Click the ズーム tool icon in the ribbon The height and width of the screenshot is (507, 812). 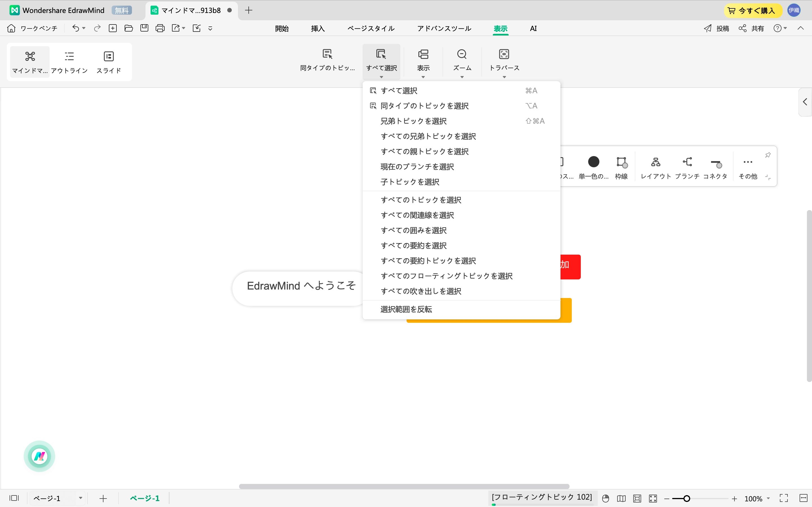pyautogui.click(x=462, y=60)
